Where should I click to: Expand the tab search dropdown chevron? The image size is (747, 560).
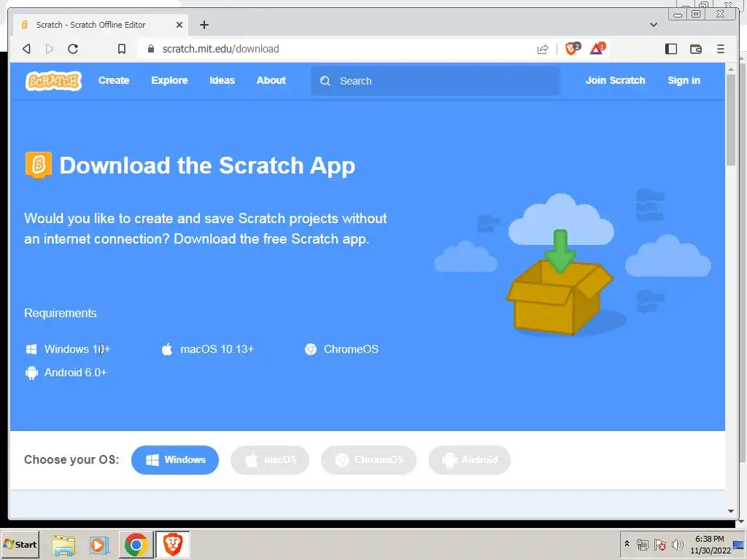(654, 25)
